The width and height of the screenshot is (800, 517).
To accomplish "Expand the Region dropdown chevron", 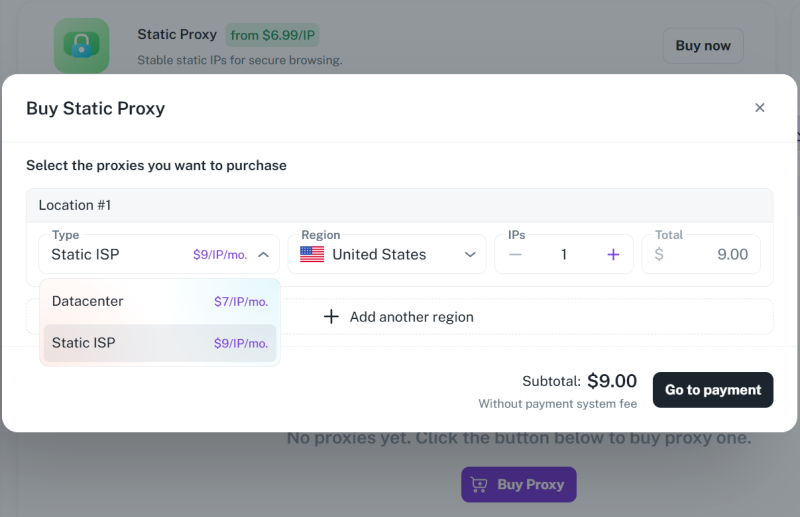I will [x=470, y=255].
